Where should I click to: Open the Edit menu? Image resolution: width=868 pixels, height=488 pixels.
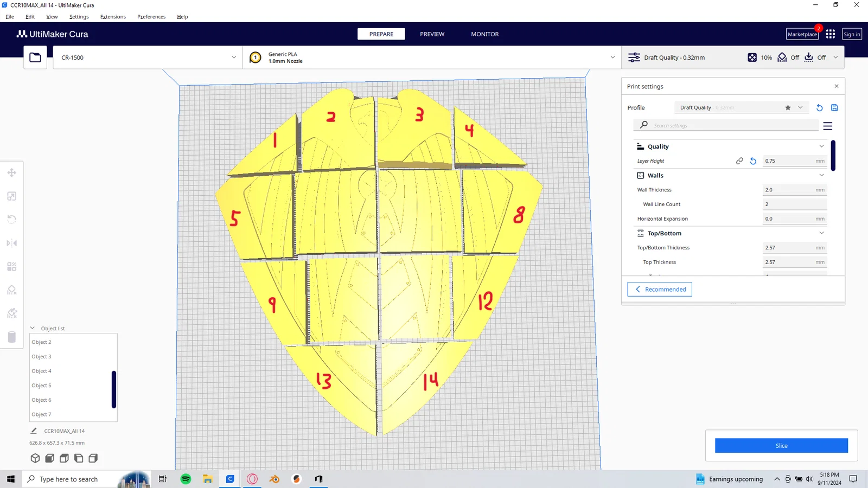pyautogui.click(x=30, y=17)
